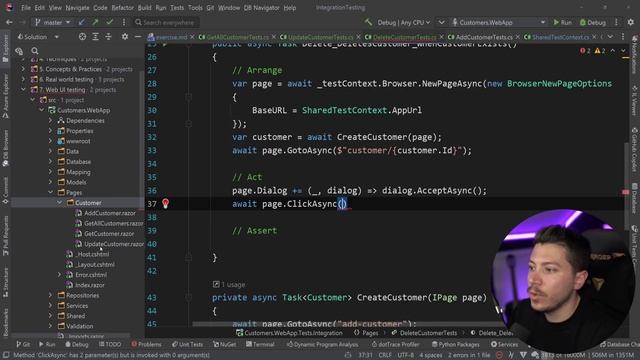Click the Search everywhere field
Viewport: 640px width, 360px height.
165,22
